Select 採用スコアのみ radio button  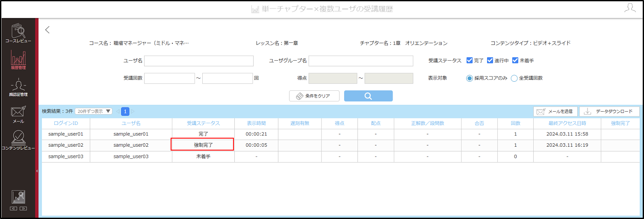[470, 78]
